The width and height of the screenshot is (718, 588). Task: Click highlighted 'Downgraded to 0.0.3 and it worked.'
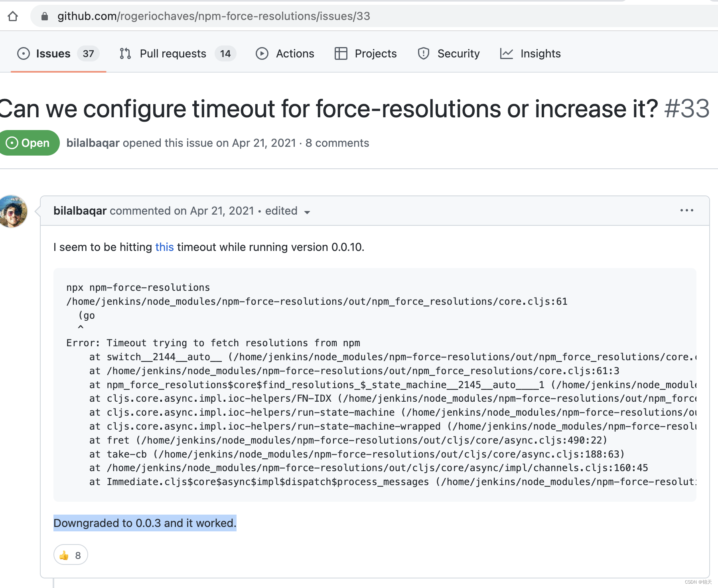145,523
